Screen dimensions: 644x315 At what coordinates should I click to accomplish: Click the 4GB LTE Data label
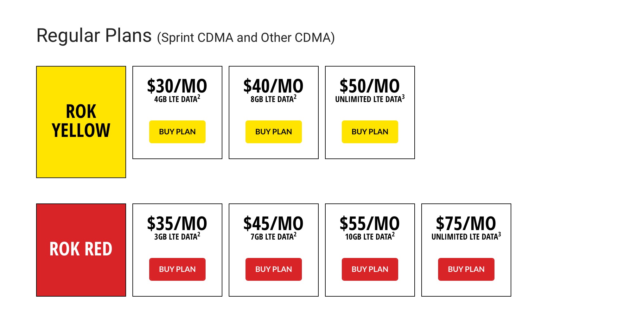(x=177, y=99)
